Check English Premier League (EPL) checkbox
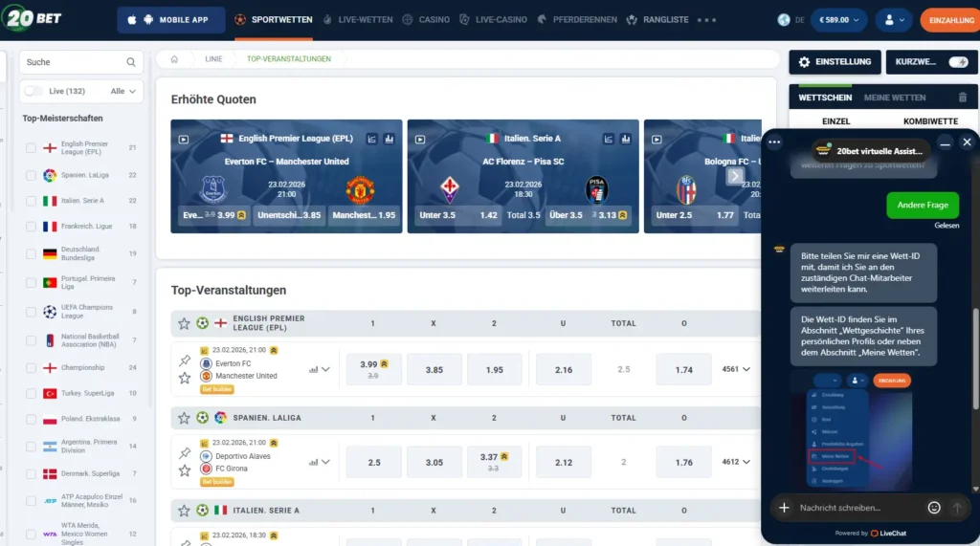The width and height of the screenshot is (980, 546). [x=31, y=148]
